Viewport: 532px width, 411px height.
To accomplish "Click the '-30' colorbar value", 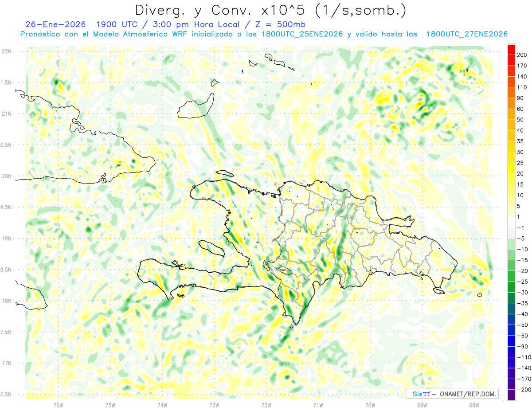I will [523, 292].
